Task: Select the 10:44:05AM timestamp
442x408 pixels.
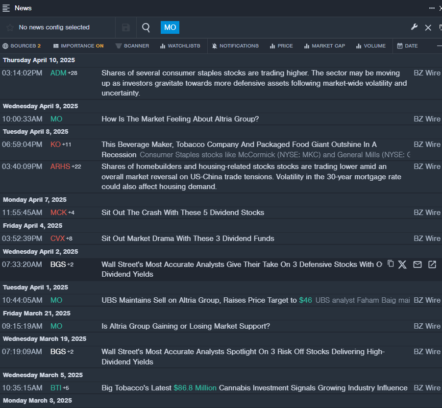Action: pyautogui.click(x=22, y=300)
